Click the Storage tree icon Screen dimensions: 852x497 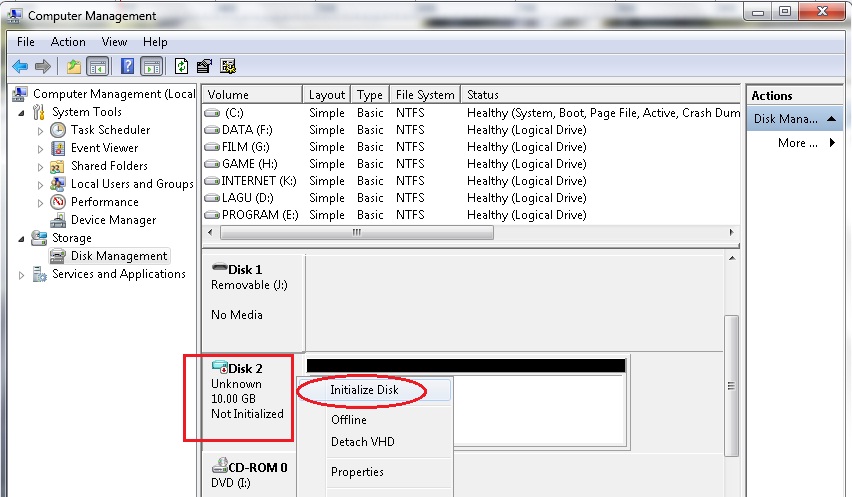coord(39,238)
